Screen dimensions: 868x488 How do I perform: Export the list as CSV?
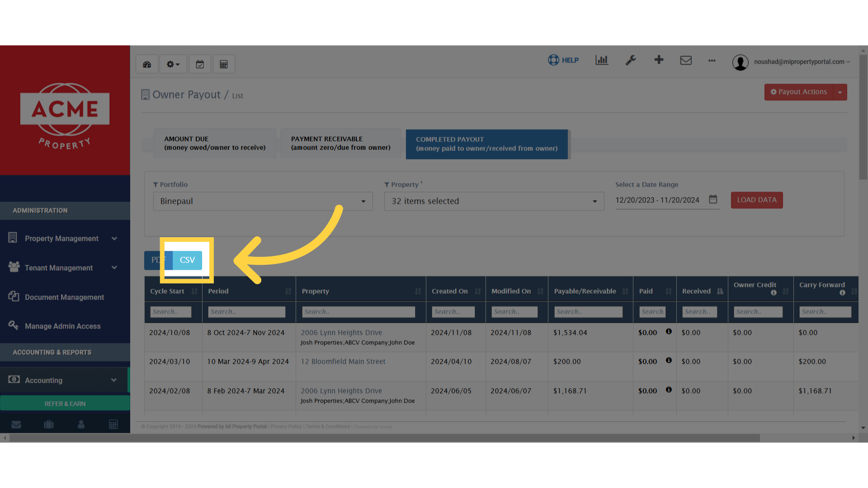187,260
